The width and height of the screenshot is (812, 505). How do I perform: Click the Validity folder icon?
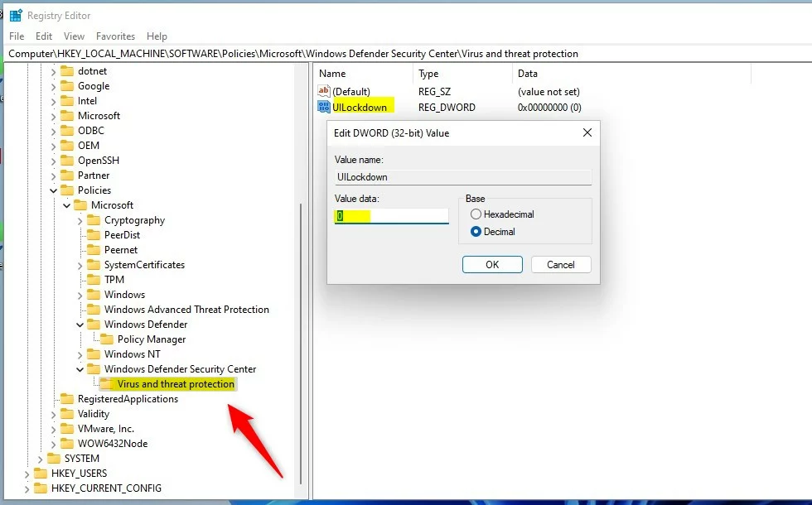pos(67,414)
